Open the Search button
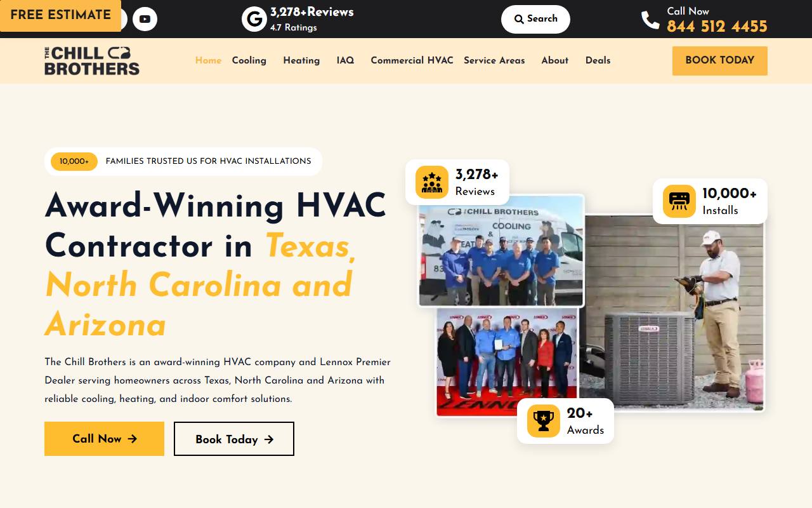This screenshot has height=508, width=812. pyautogui.click(x=535, y=19)
